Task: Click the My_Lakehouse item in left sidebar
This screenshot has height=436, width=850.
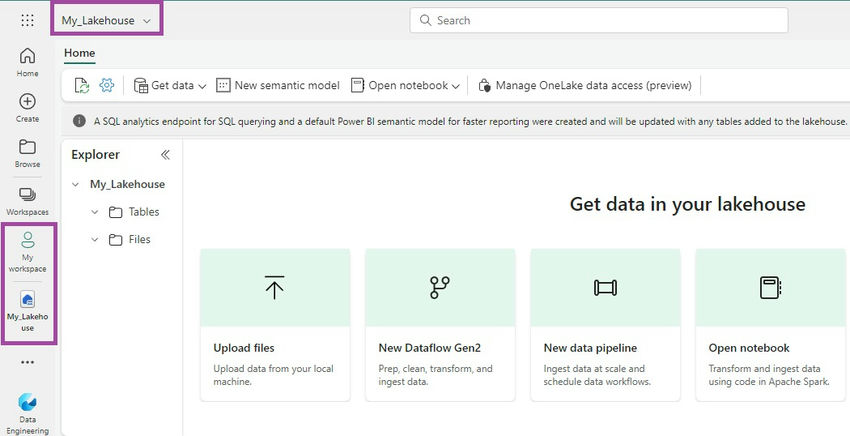Action: point(27,311)
